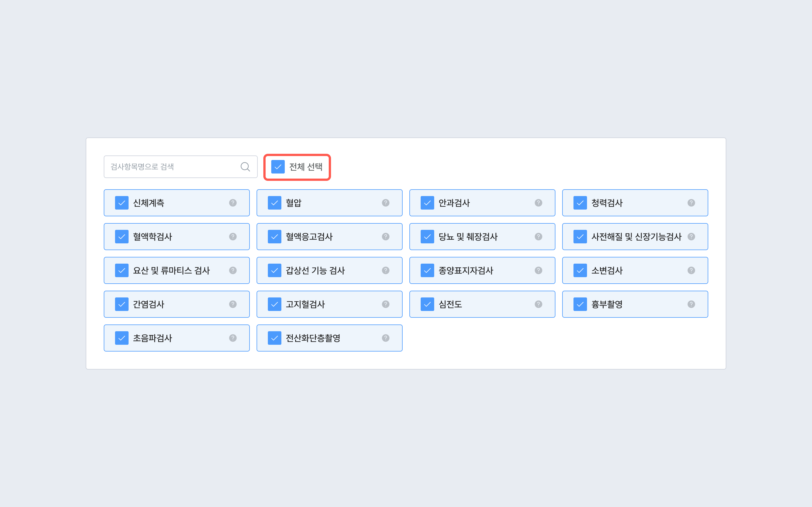The height and width of the screenshot is (507, 812).
Task: Uncheck the 간염검사 checkbox
Action: tap(122, 304)
